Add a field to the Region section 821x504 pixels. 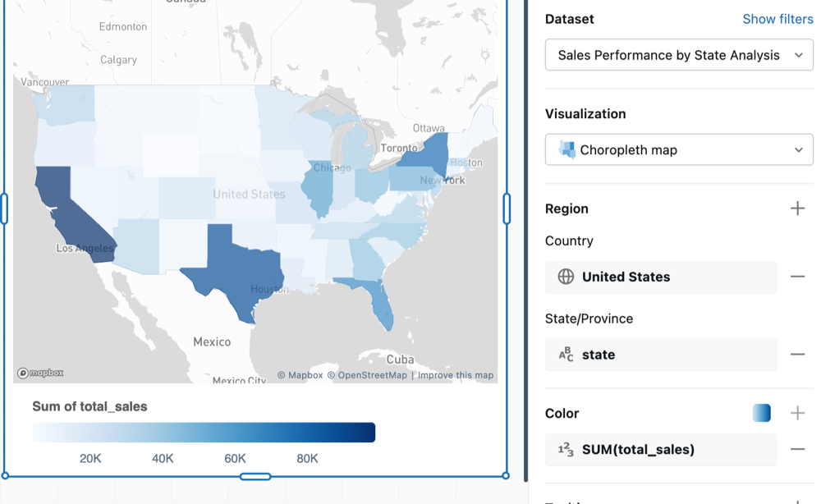pos(797,208)
